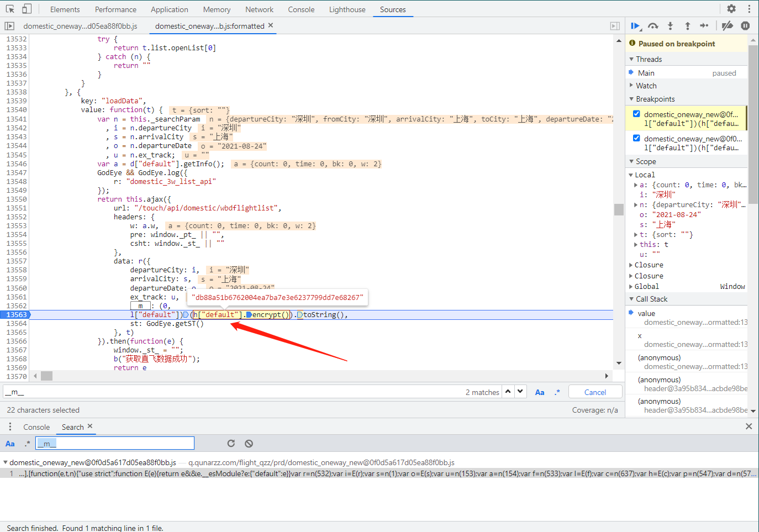Expand local variable n object
This screenshot has height=532, width=759.
636,204
